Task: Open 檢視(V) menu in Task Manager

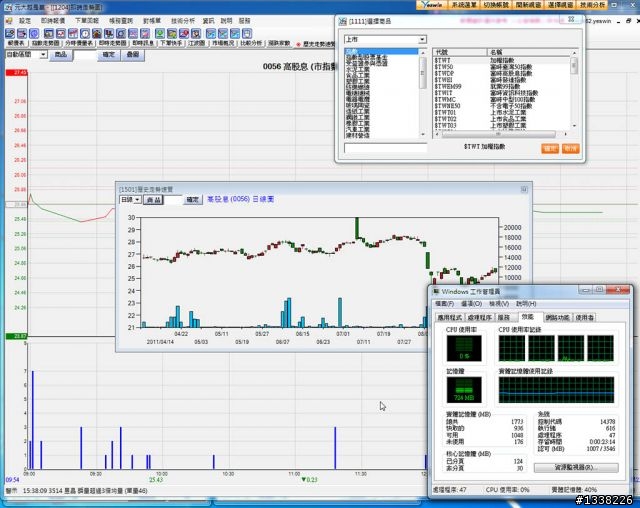Action: (499, 304)
